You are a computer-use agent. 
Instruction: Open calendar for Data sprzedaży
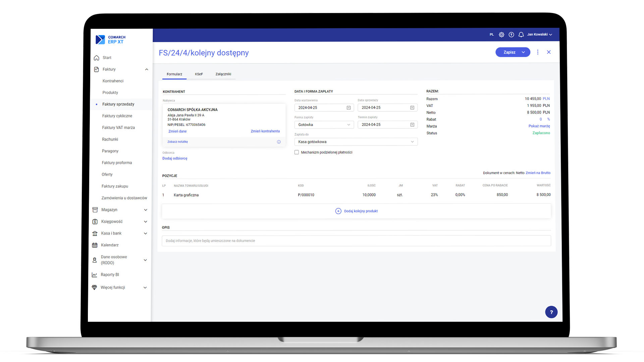pos(412,108)
